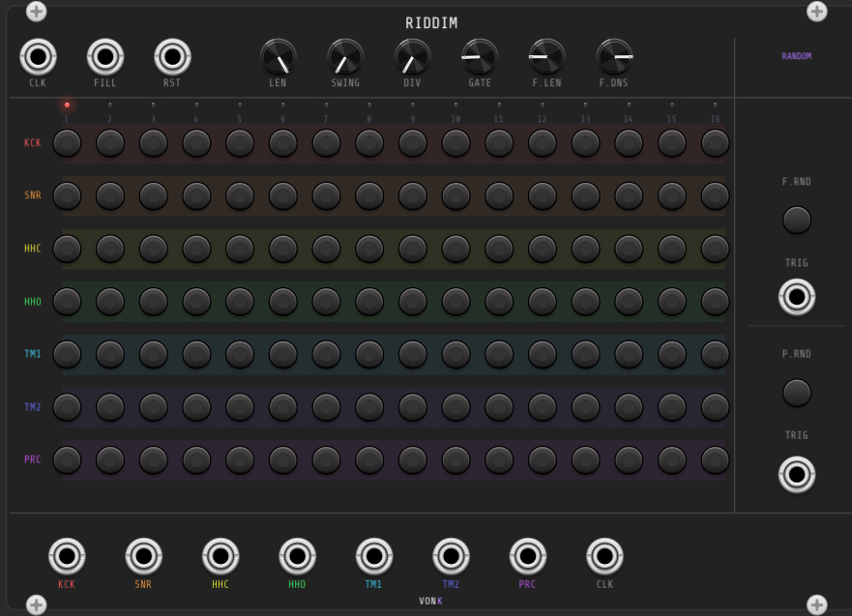Click the KCK output jack
852x616 pixels.
(67, 556)
